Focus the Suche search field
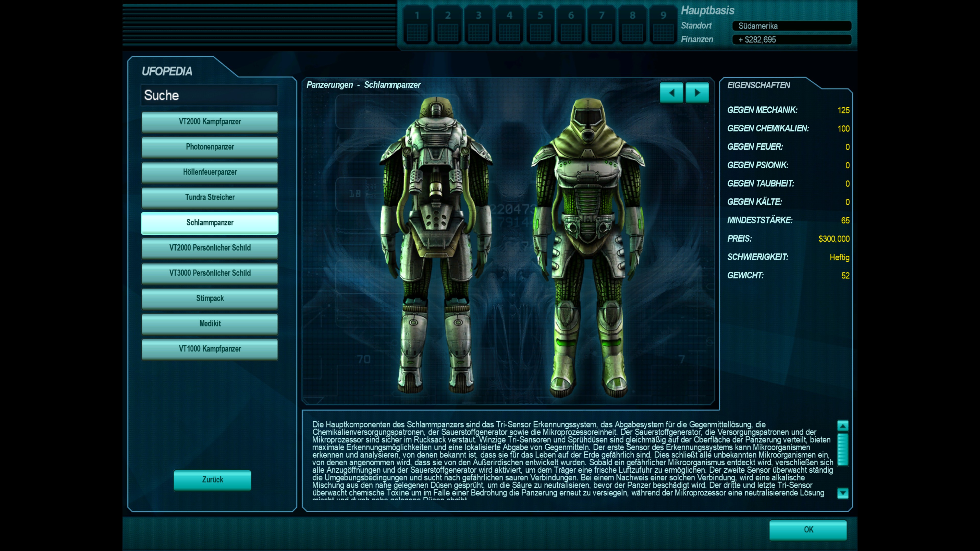The height and width of the screenshot is (551, 980). pyautogui.click(x=210, y=95)
